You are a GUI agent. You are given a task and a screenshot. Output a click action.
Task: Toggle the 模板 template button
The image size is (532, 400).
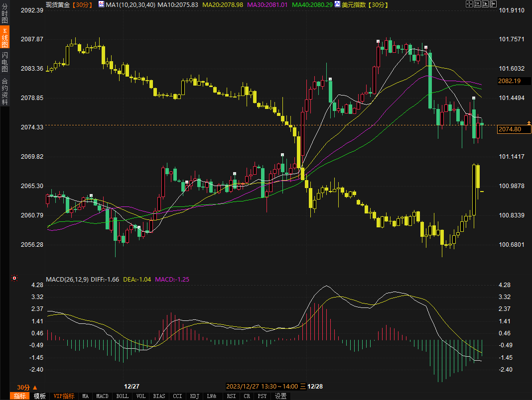coord(40,396)
